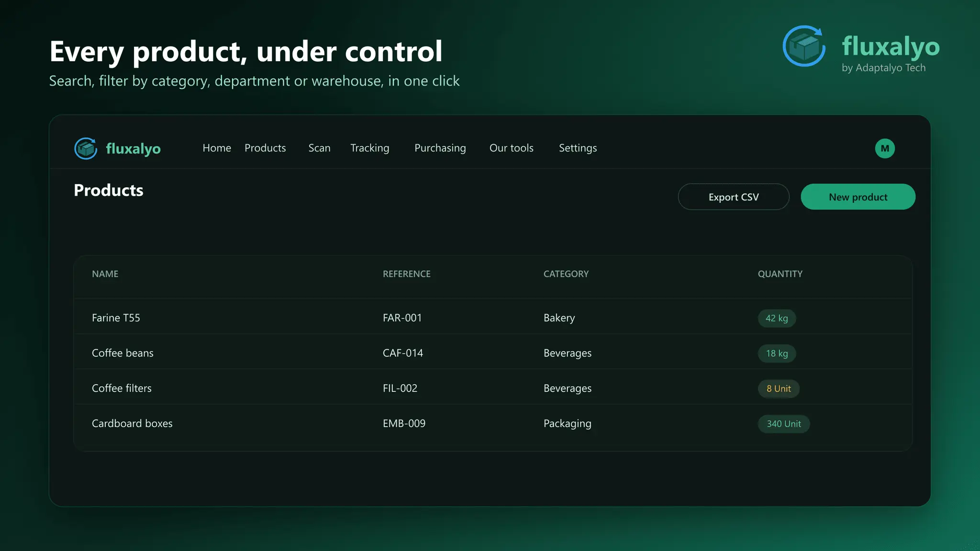Click reference CAF-014
The height and width of the screenshot is (551, 980).
(403, 353)
